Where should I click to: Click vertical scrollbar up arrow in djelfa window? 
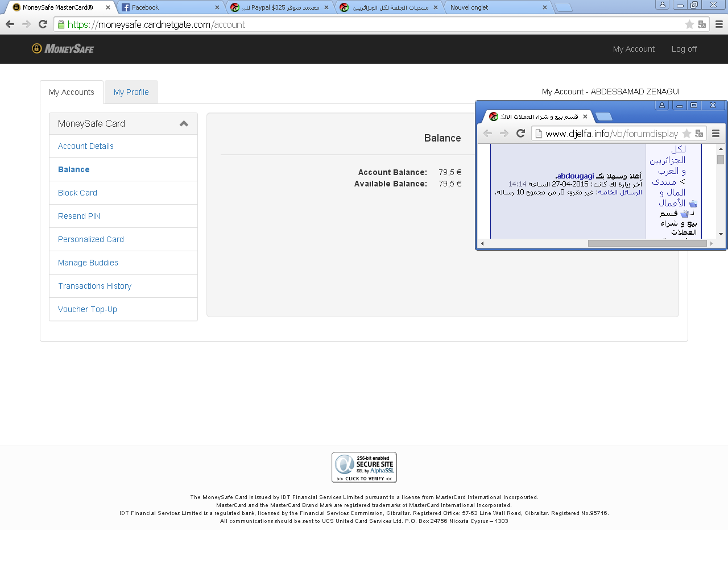click(x=721, y=149)
